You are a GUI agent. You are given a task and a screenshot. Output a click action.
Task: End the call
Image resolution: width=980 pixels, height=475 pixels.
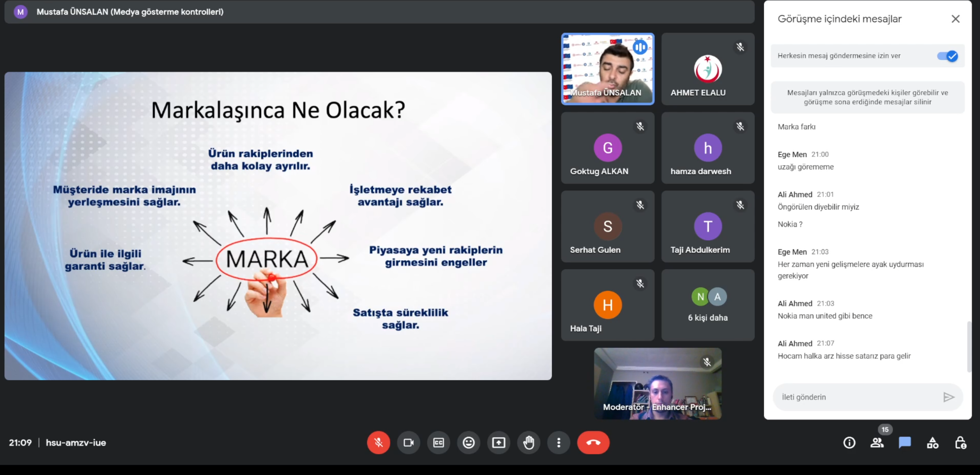coord(593,442)
